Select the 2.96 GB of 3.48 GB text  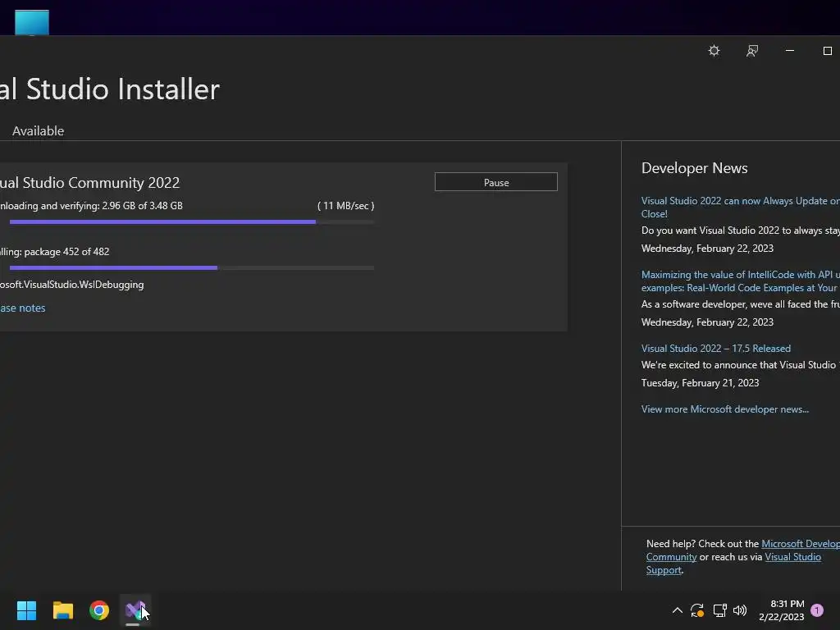tap(143, 206)
